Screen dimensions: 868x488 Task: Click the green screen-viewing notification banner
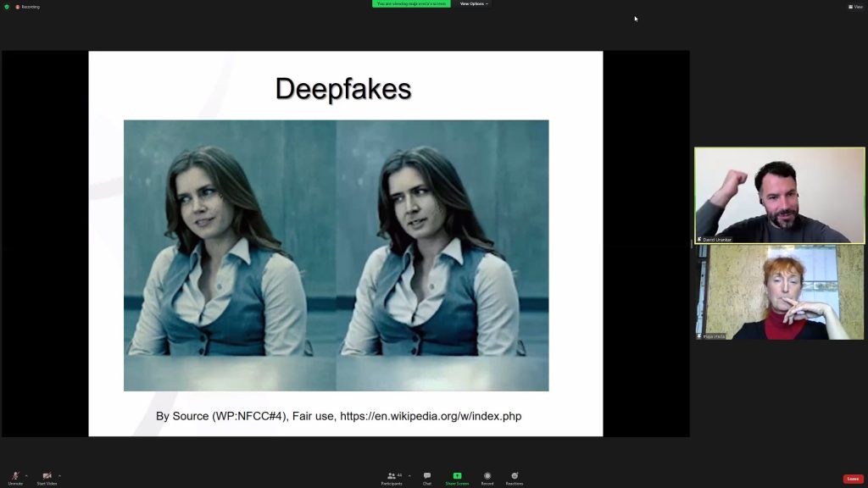[x=411, y=4]
